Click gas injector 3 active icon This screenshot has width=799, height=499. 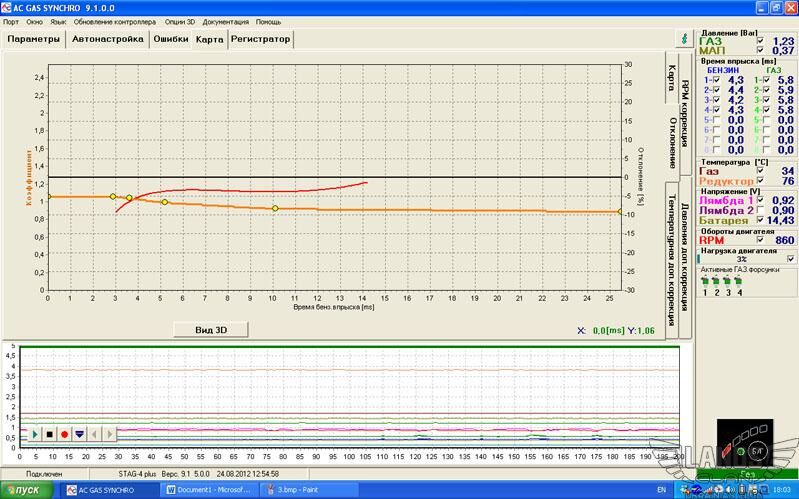[727, 281]
